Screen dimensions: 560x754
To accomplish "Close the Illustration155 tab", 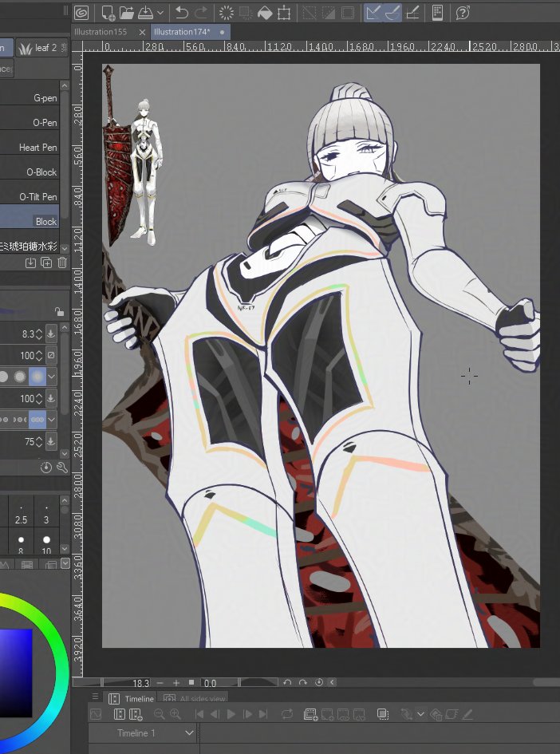I will (x=142, y=32).
